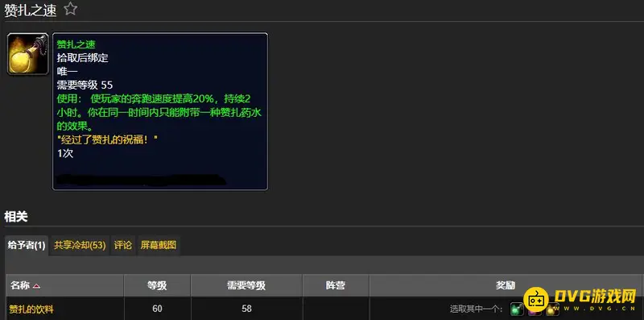Click the 赞扎之速 page title
The height and width of the screenshot is (320, 644).
click(31, 10)
